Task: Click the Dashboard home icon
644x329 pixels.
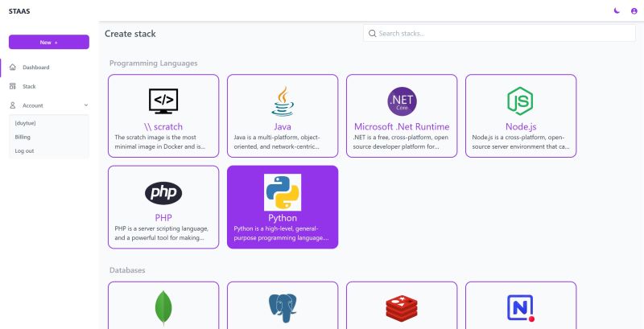Action: tap(13, 67)
